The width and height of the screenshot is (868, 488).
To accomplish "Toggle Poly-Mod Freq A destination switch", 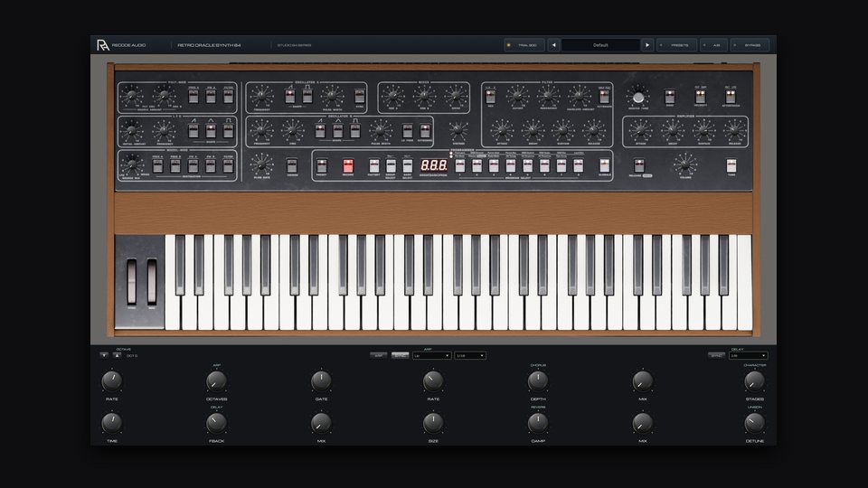I will [x=193, y=97].
